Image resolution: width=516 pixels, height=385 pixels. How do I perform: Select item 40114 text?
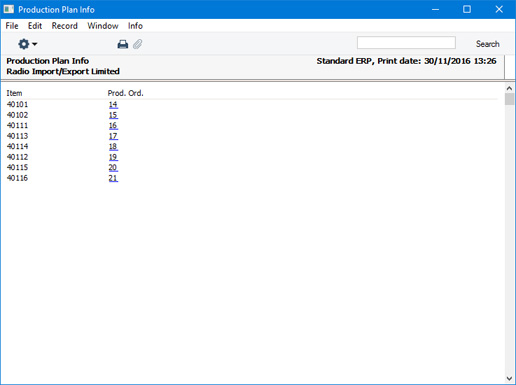(17, 147)
